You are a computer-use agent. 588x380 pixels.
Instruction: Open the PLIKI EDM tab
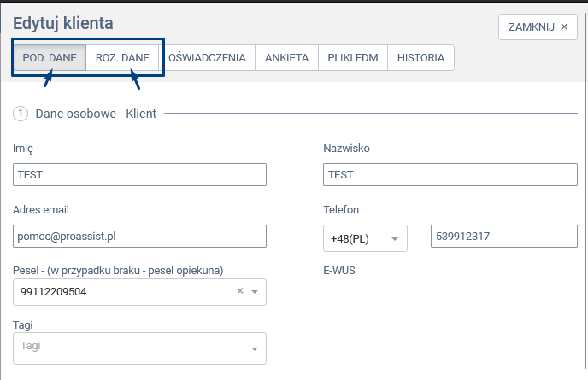[353, 58]
